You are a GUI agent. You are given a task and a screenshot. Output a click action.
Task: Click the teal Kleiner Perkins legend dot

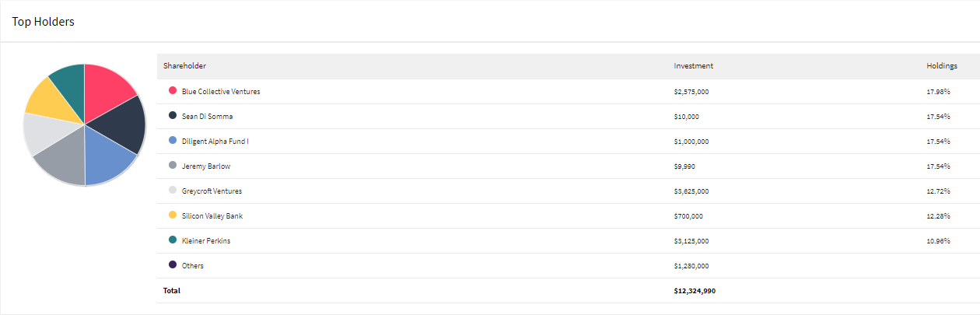coord(173,240)
